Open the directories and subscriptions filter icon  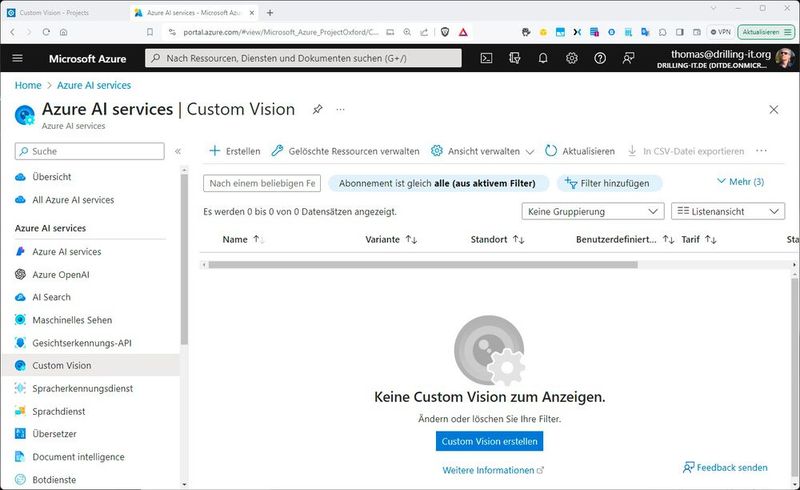tap(514, 58)
